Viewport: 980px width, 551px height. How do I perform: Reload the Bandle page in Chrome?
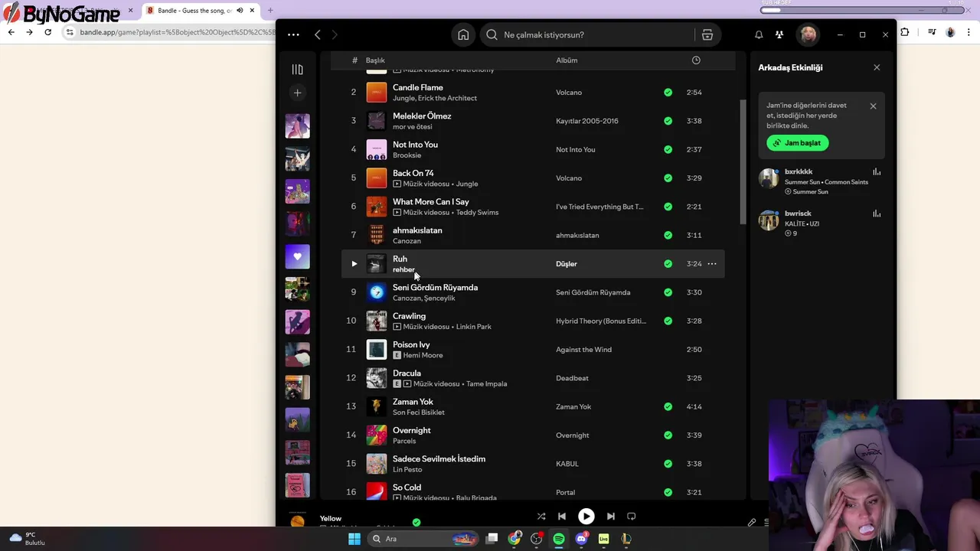pos(47,32)
